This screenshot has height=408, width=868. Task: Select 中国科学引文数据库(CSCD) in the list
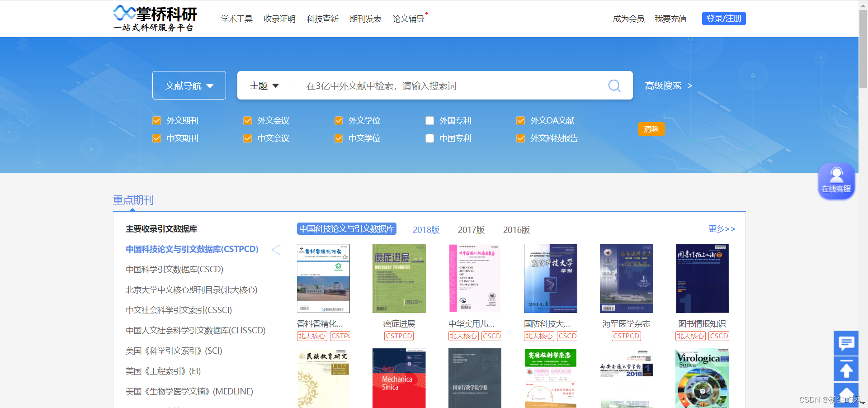175,270
